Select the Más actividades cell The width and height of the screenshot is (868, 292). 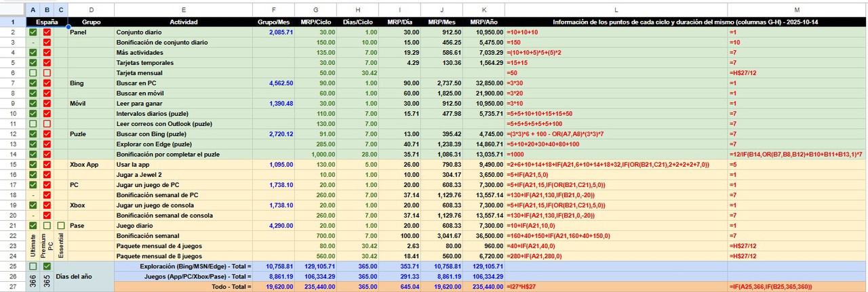[183, 52]
